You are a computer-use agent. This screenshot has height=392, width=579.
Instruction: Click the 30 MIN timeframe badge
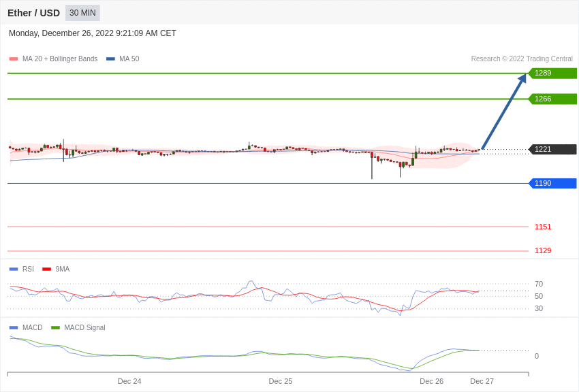pyautogui.click(x=82, y=13)
